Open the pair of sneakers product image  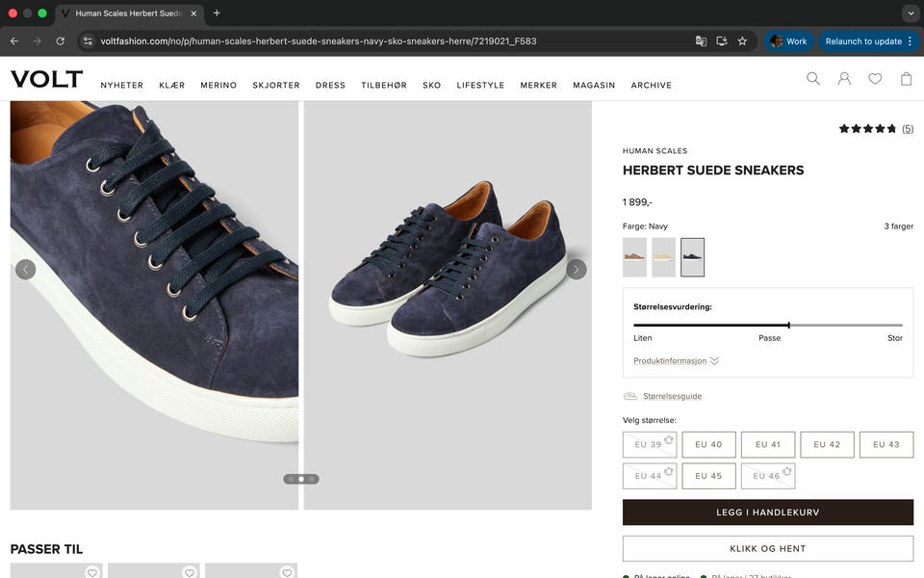click(448, 305)
